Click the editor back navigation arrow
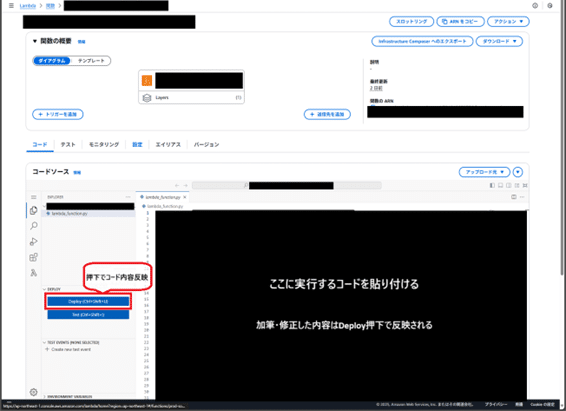The image size is (566, 411). point(177,185)
